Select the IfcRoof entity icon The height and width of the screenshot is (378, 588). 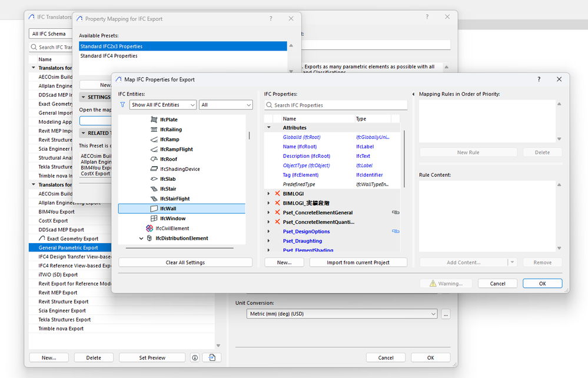click(x=154, y=159)
